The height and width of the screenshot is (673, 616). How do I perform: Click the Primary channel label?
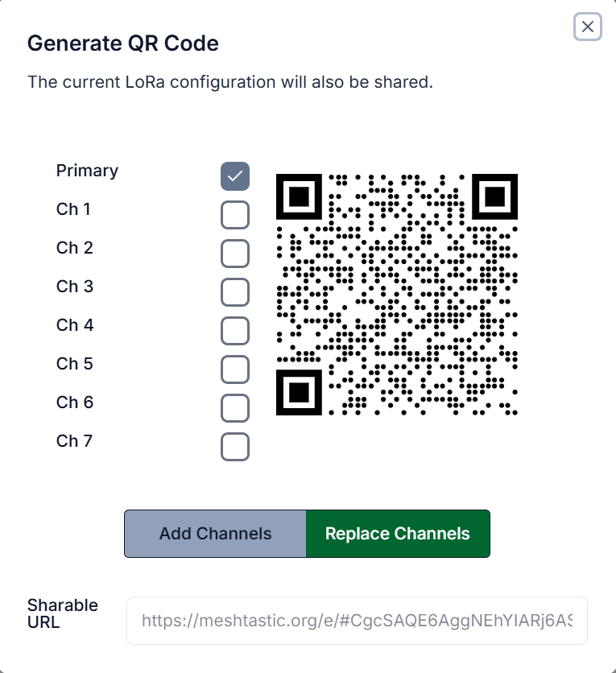point(87,170)
